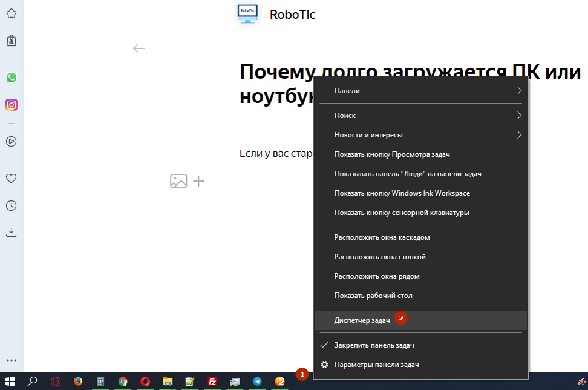
Task: Open collections via the sidebar heart icon
Action: [11, 178]
